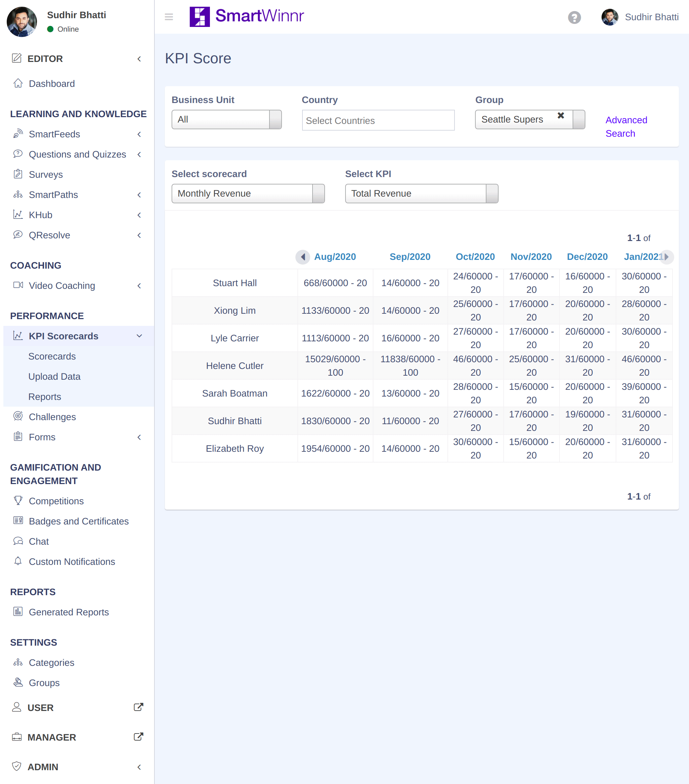Viewport: 689px width, 784px height.
Task: Go to Dashboard in sidebar
Action: 52,83
